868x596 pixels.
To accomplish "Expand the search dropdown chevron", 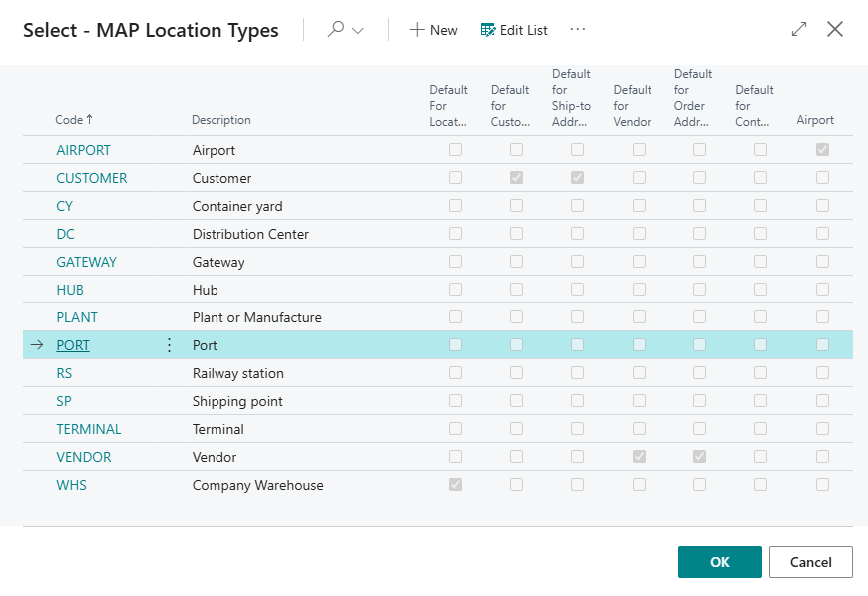I will 358,31.
